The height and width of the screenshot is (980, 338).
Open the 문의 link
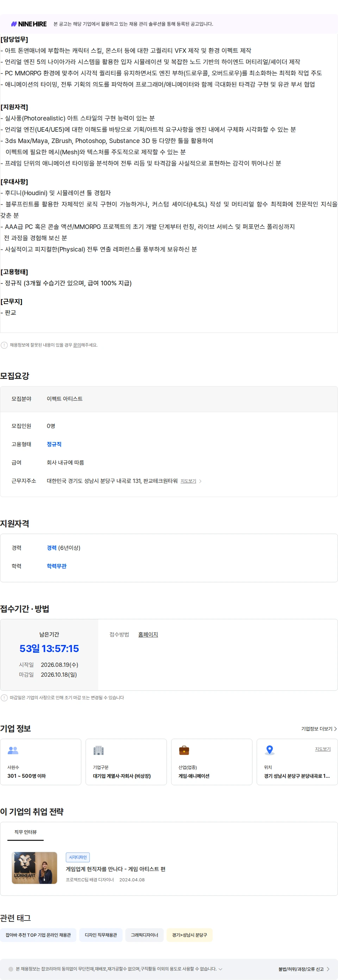click(77, 345)
